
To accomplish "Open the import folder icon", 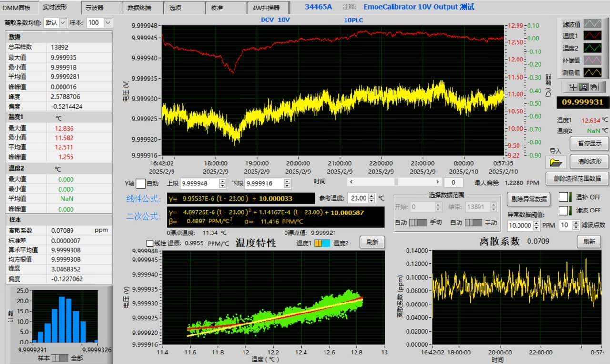I will (556, 162).
